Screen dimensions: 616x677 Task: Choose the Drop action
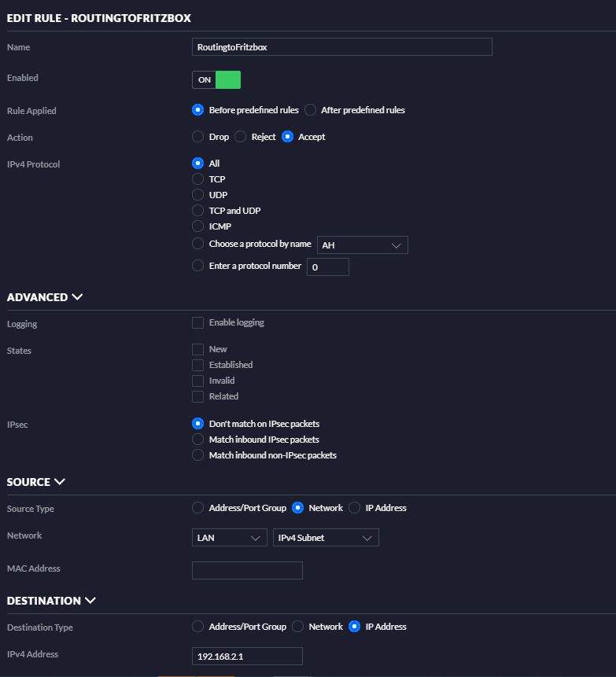197,137
